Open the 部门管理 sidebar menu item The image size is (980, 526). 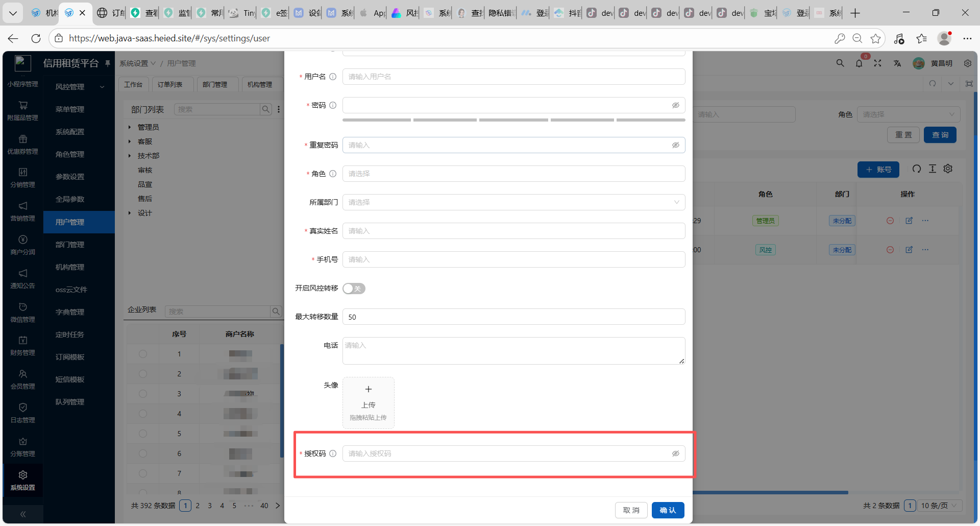[70, 245]
